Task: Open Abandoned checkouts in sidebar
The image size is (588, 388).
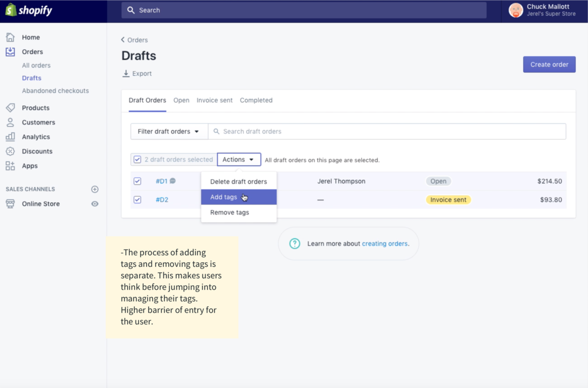Action: [x=55, y=91]
